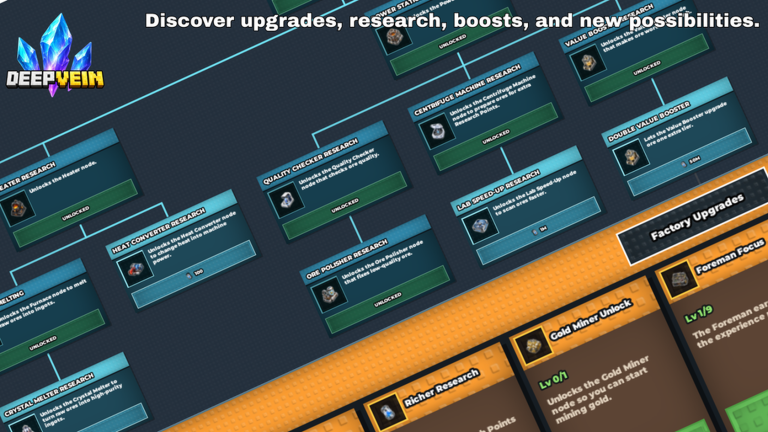The image size is (768, 432).
Task: Click Unlocked bar on Ore Polisher Research
Action: pyautogui.click(x=388, y=299)
